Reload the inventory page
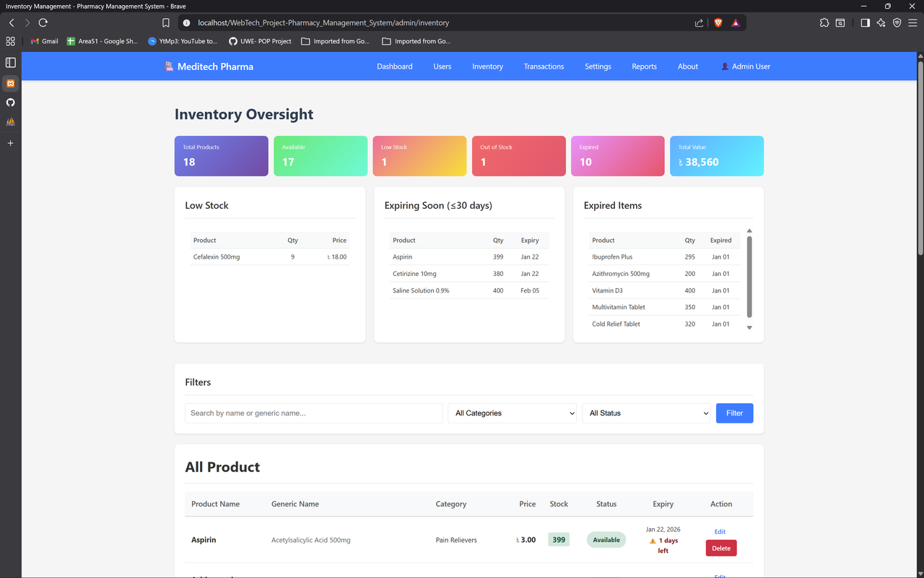This screenshot has height=578, width=924. click(43, 23)
